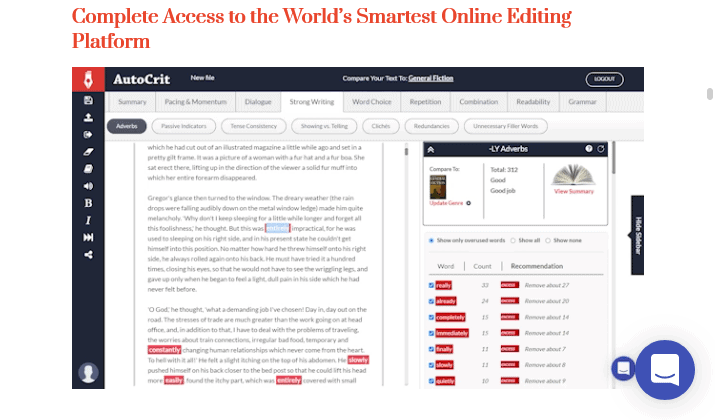Click the book icon in left sidebar
This screenshot has width=715, height=420.
point(88,169)
